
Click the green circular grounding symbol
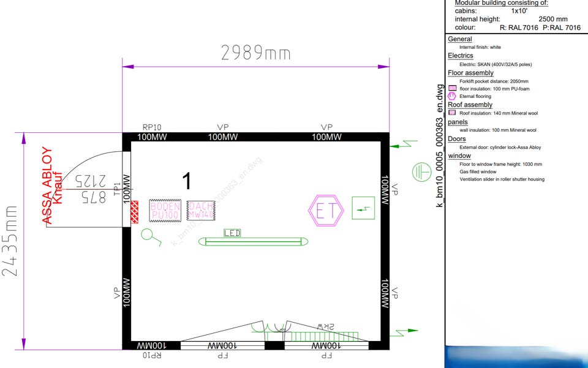pyautogui.click(x=421, y=173)
